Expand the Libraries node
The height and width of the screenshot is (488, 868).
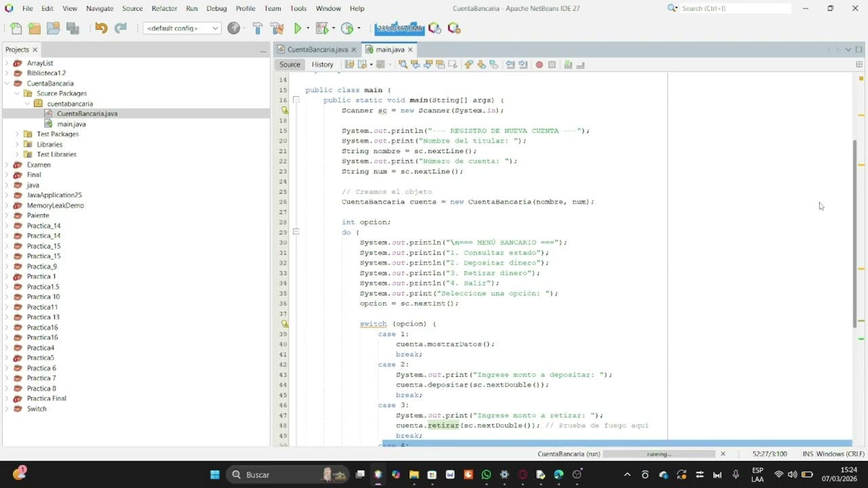coord(17,144)
